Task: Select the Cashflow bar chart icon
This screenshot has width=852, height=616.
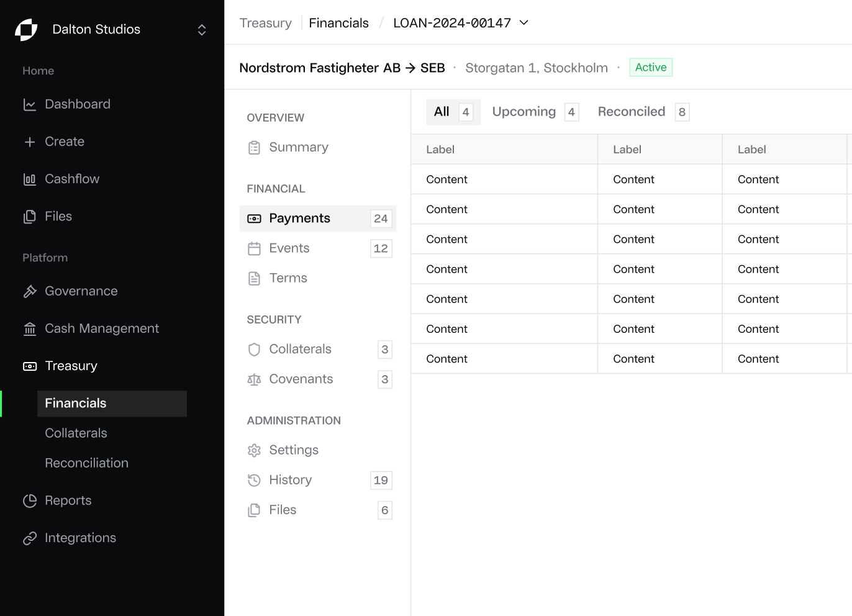Action: (x=30, y=179)
